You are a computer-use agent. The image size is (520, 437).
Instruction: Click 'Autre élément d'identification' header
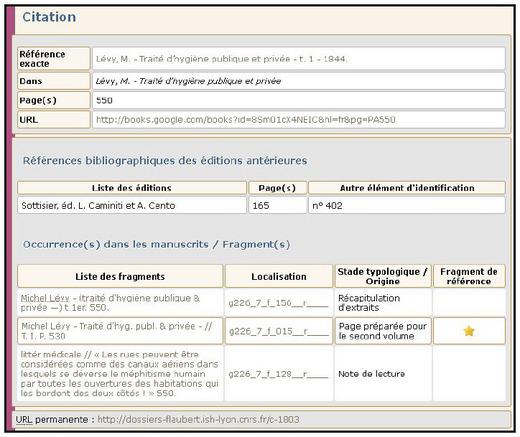407,188
